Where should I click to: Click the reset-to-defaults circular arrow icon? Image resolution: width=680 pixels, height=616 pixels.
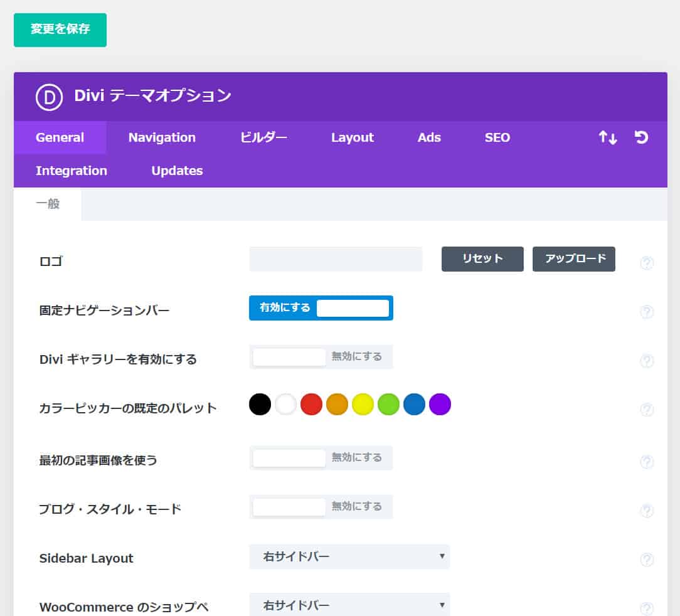(x=641, y=137)
